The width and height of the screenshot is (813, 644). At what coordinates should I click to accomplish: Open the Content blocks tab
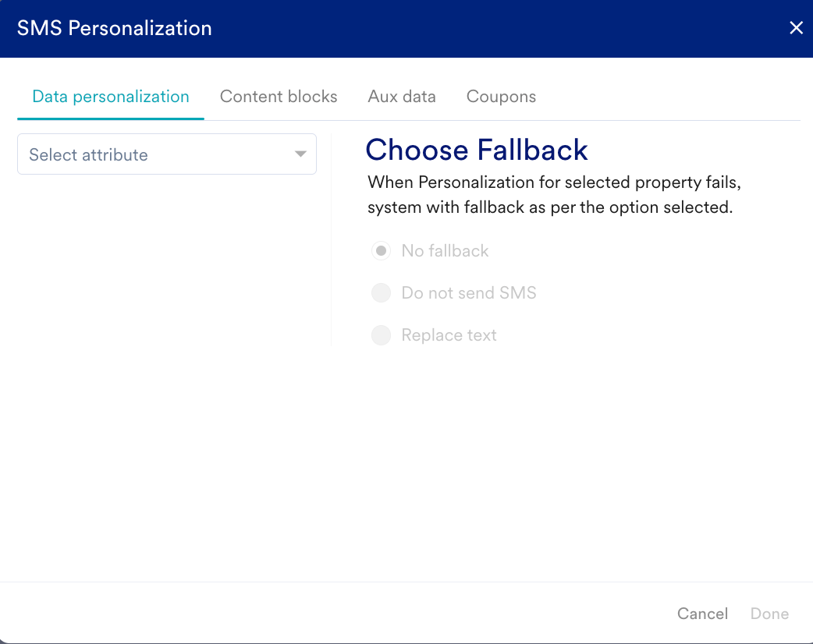[279, 97]
